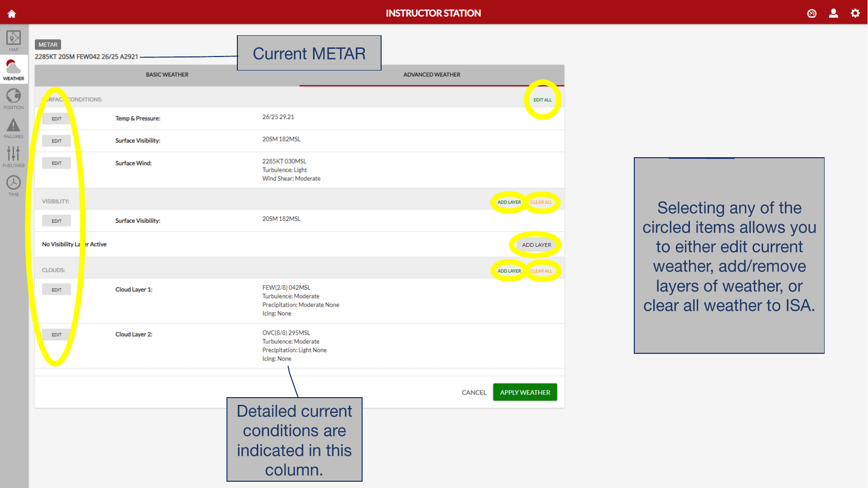Edit the Surface Wind row
Screen dimensions: 868x488
click(x=57, y=163)
